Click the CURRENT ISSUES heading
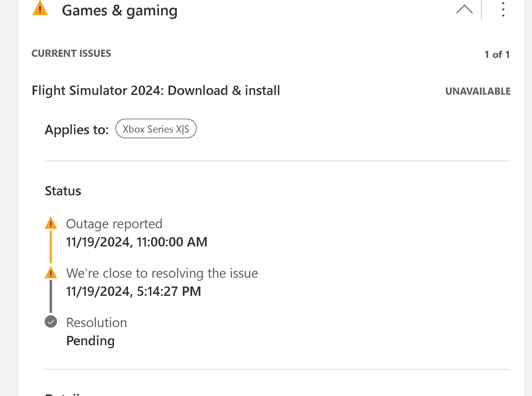 [x=71, y=53]
